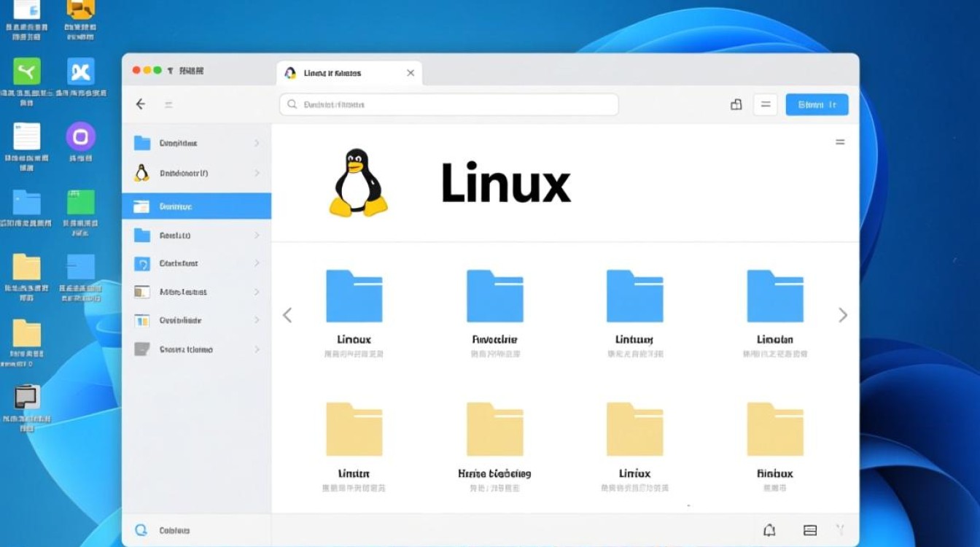Screen dimensions: 980x547
Task: Click the right carousel arrow to see more folders
Action: point(843,314)
